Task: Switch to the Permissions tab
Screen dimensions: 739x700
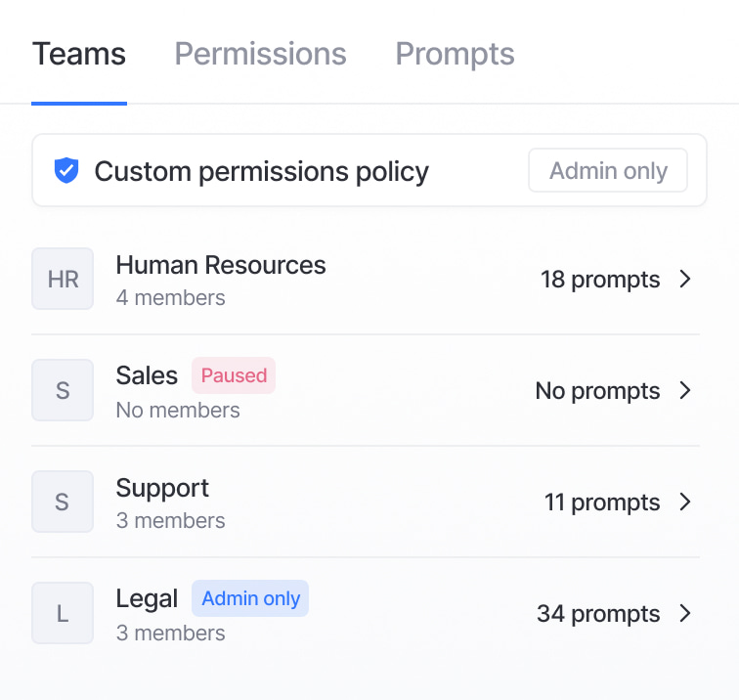Action: pos(260,54)
